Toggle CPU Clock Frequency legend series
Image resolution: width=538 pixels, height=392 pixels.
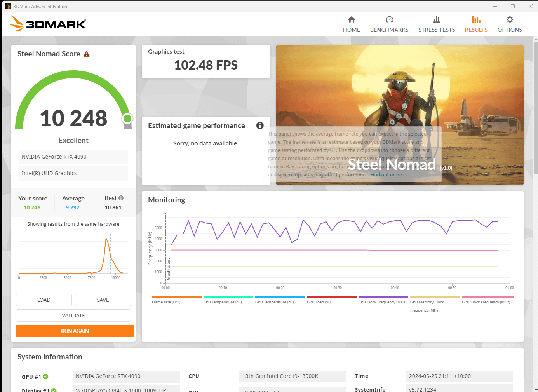(383, 300)
